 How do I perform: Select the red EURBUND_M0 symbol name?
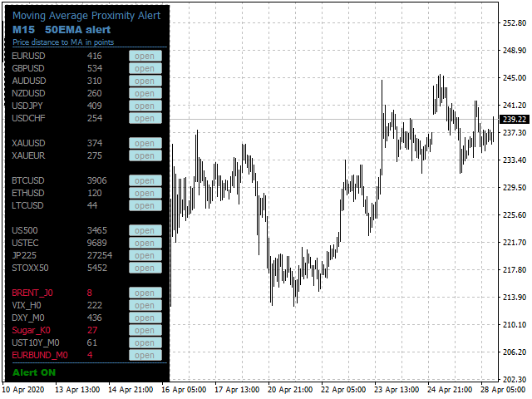pyautogui.click(x=40, y=355)
